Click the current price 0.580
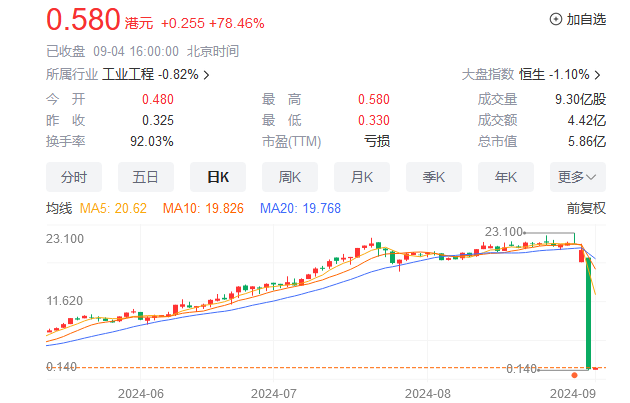 [x=83, y=19]
